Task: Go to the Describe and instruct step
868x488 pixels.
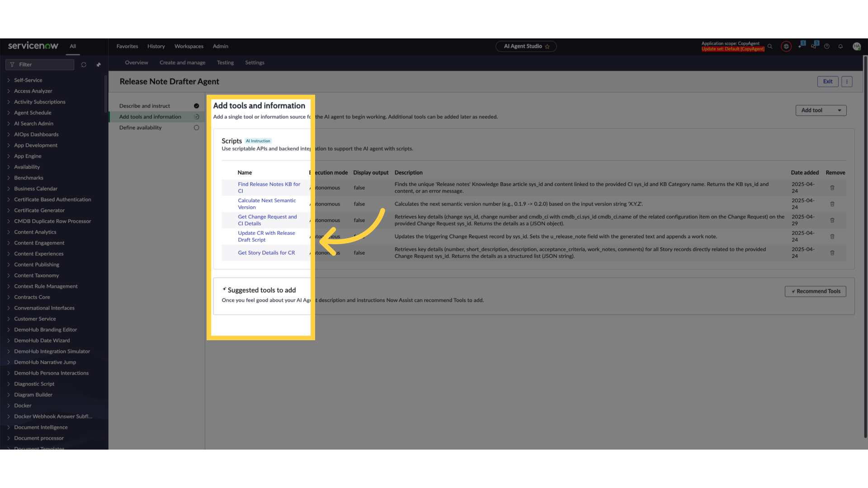Action: click(145, 106)
